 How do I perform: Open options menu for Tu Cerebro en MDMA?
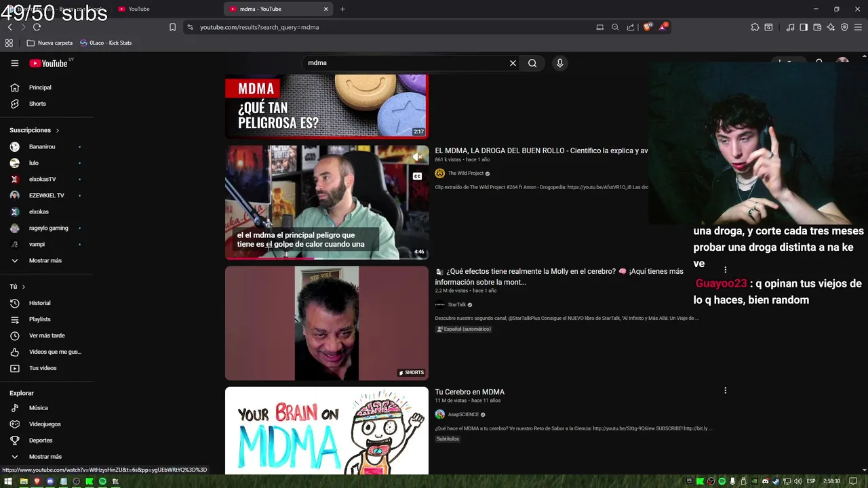point(725,390)
